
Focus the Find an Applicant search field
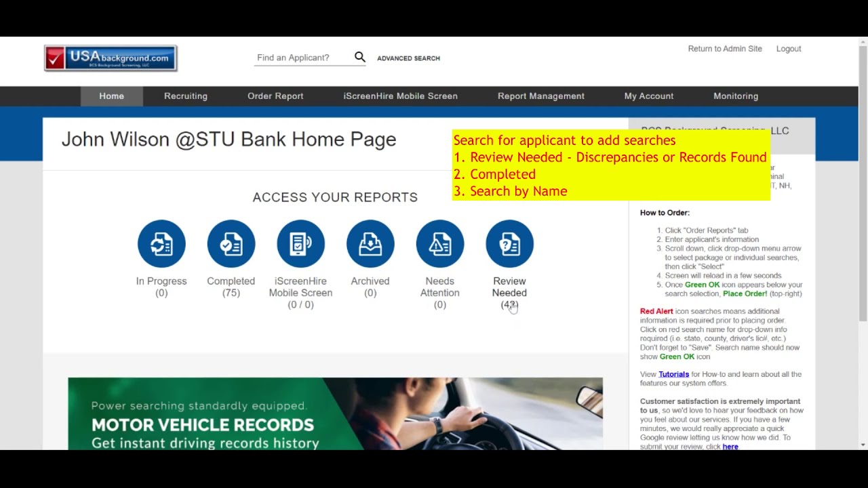(x=303, y=58)
